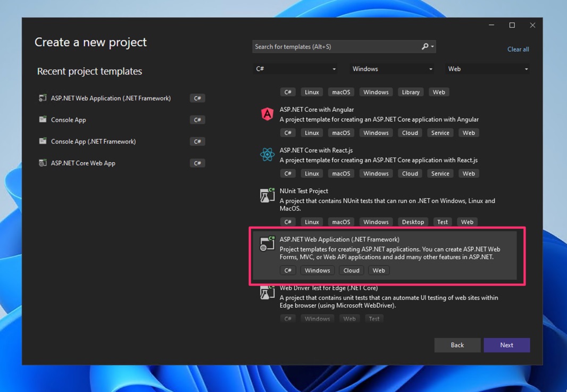Click the NUnit Test Project icon
This screenshot has height=392, width=567.
click(267, 195)
